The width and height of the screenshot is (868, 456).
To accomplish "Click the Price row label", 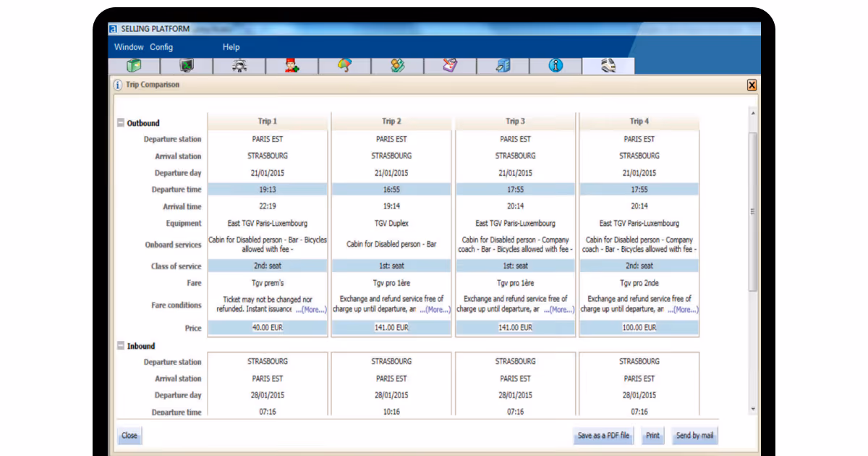I will tap(193, 329).
